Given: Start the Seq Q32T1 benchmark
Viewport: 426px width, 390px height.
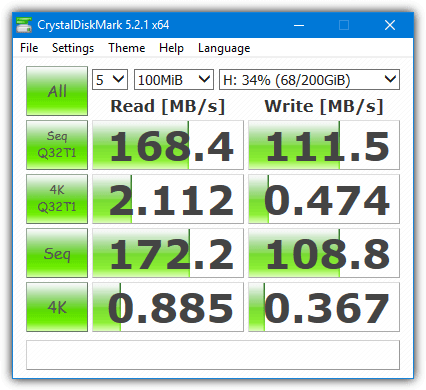Looking at the screenshot, I should click(x=57, y=145).
